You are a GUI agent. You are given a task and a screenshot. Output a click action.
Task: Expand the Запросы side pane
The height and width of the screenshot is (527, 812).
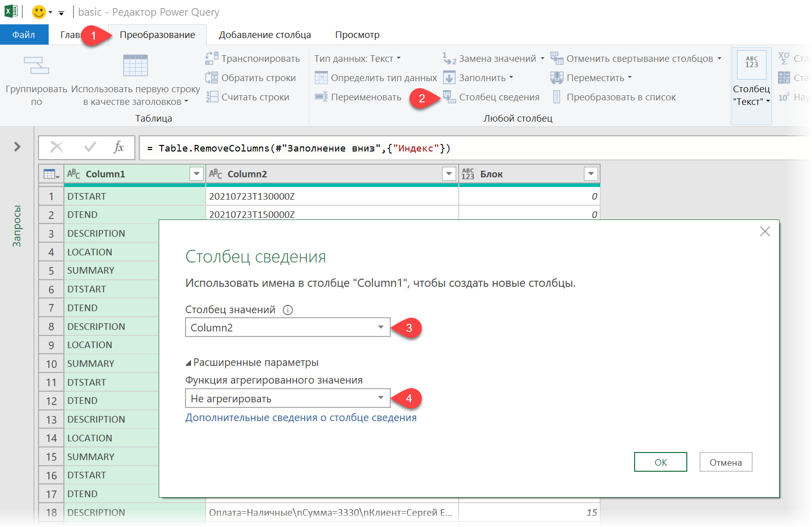pyautogui.click(x=17, y=147)
